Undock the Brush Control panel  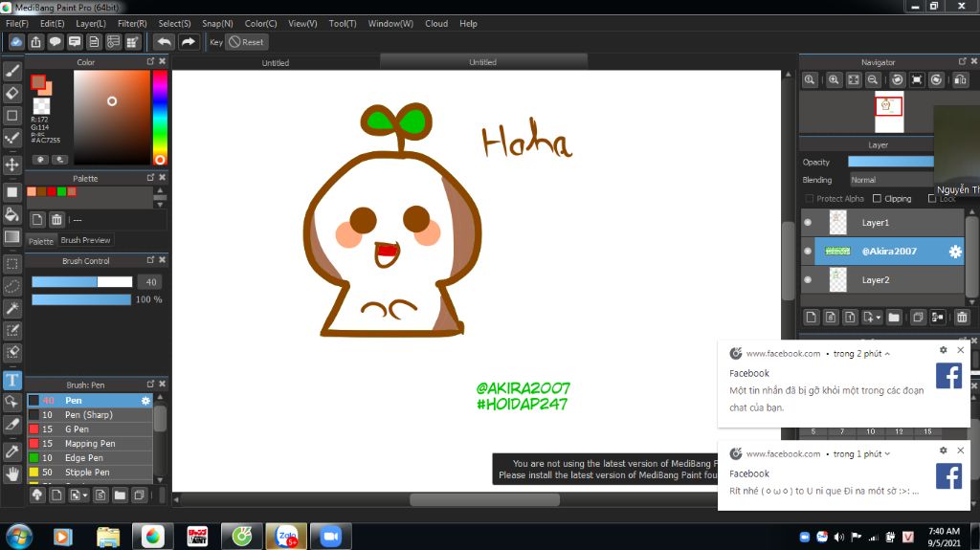pos(150,260)
